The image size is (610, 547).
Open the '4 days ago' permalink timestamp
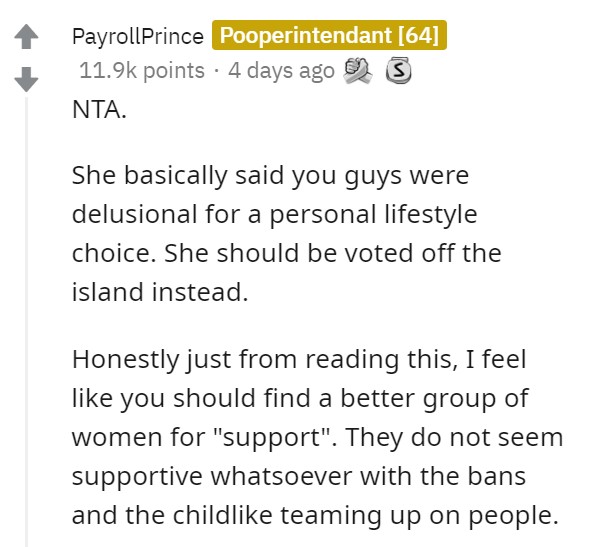coord(281,71)
